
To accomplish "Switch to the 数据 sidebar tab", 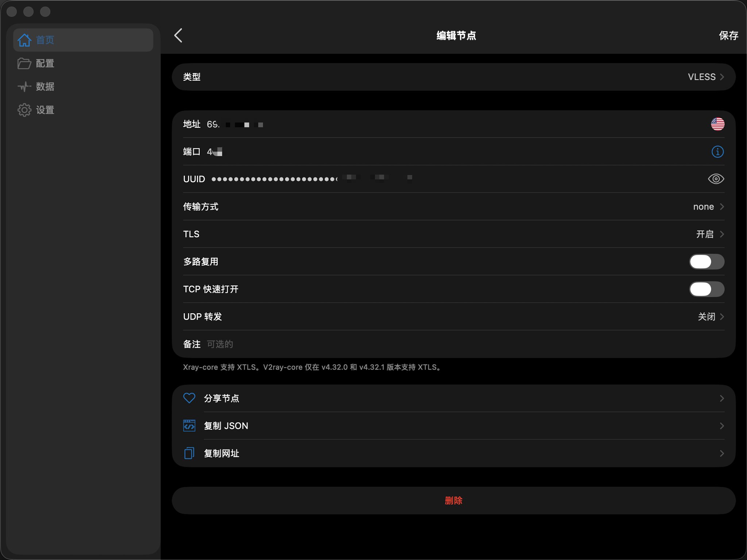I will coord(45,87).
